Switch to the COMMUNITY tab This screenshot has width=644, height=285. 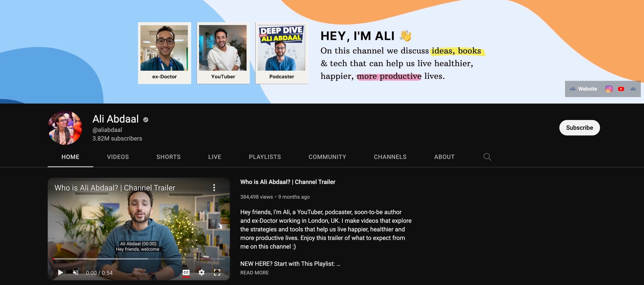pyautogui.click(x=327, y=157)
